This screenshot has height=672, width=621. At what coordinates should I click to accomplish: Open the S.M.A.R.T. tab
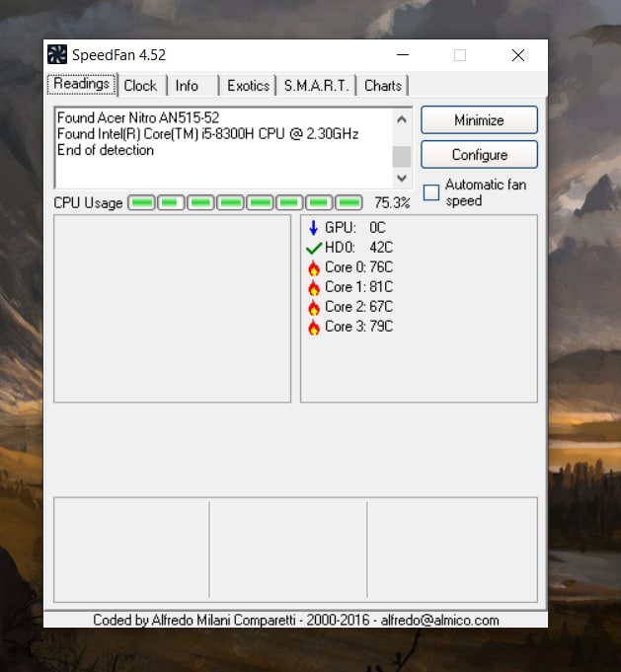tap(317, 86)
